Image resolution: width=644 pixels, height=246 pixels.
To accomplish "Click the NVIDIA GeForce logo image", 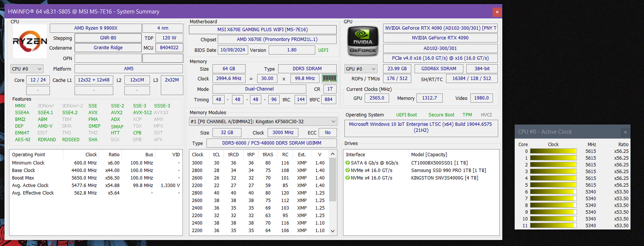I will (x=362, y=41).
